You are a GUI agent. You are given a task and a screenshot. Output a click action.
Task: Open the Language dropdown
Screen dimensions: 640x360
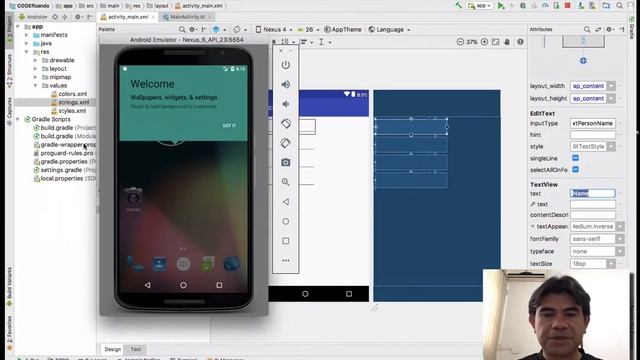389,29
